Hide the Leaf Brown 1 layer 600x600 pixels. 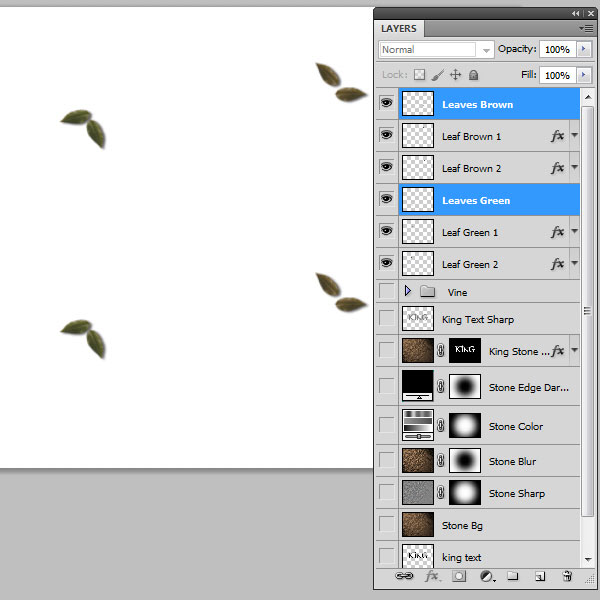[x=386, y=135]
